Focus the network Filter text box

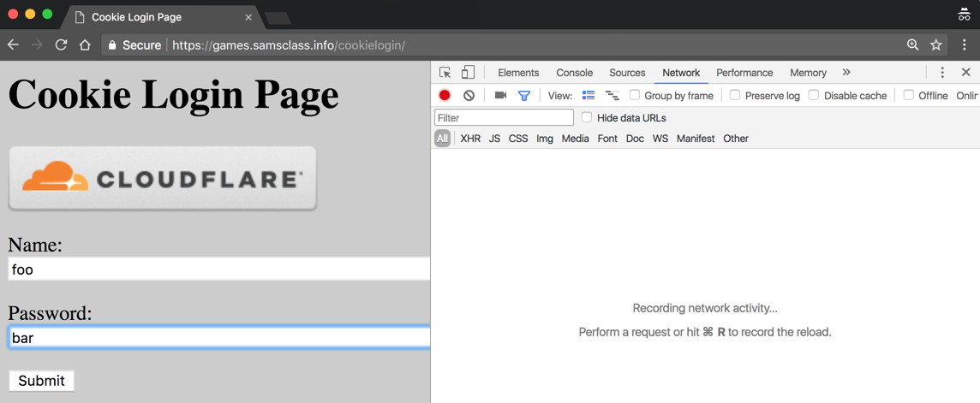504,117
